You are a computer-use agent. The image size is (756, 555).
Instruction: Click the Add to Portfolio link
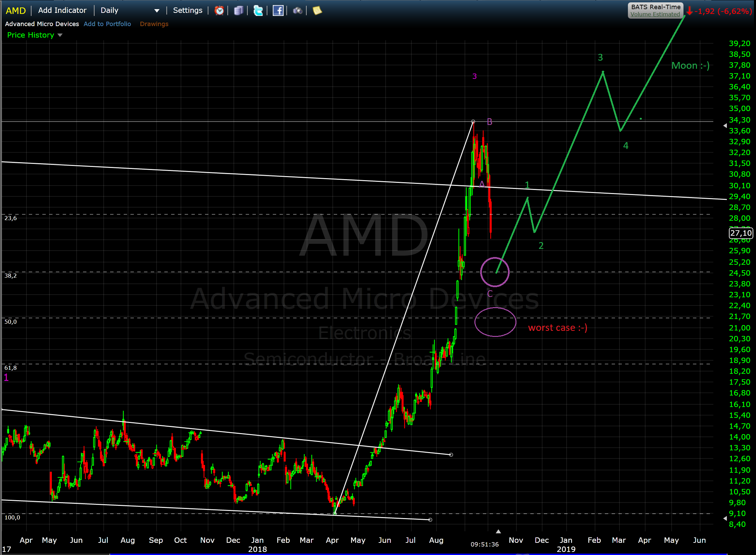tap(107, 24)
